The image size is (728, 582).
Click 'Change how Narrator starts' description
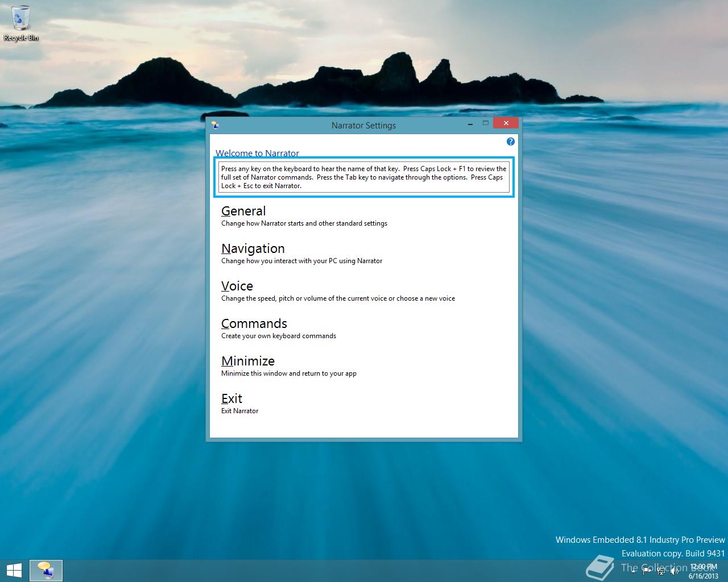click(304, 223)
